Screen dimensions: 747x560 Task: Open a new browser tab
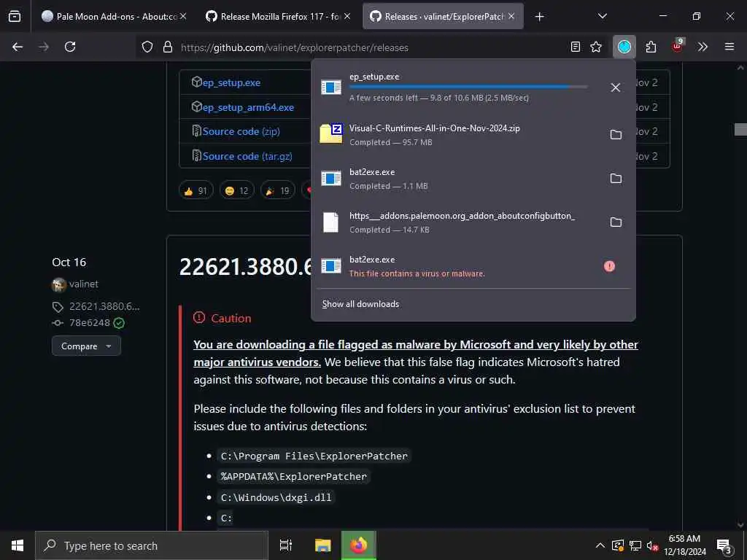(539, 17)
